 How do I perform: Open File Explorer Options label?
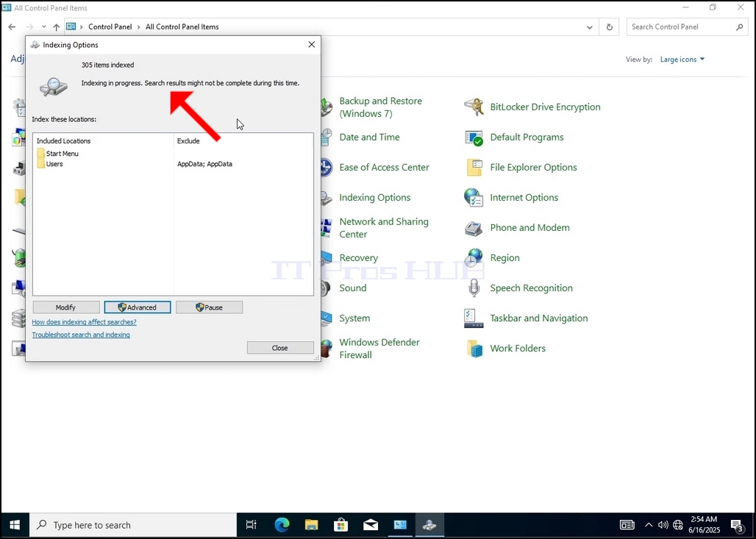[x=533, y=168]
